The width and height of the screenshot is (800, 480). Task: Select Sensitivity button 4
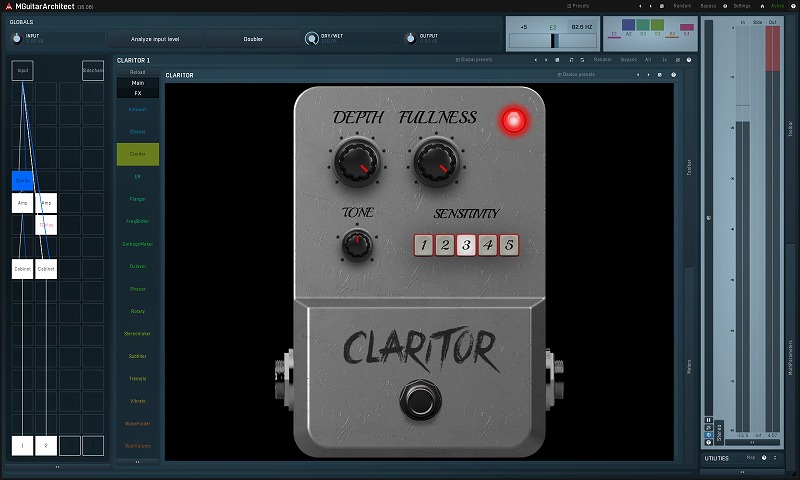click(487, 245)
